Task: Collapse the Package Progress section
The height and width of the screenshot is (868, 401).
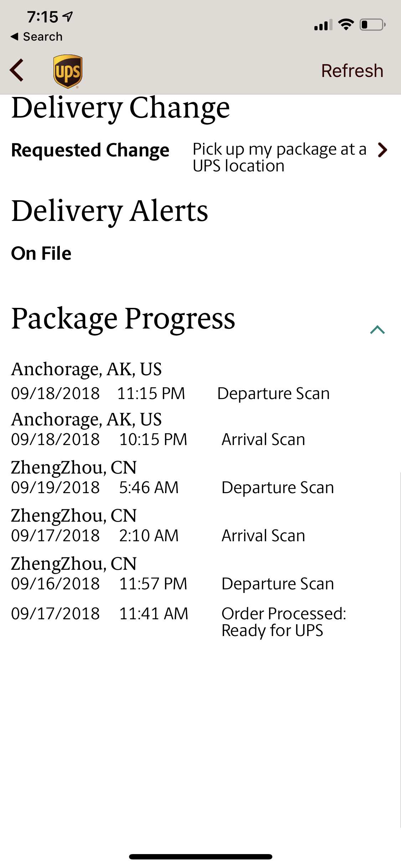Action: 377,330
